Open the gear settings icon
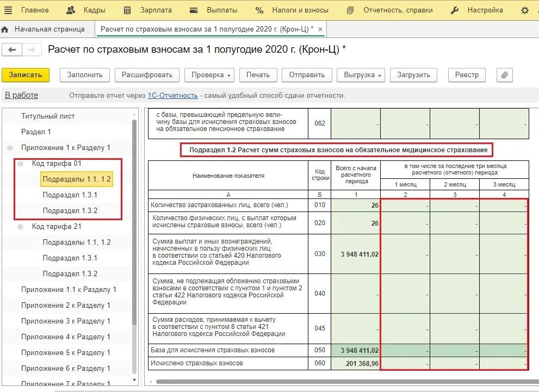Viewport: 539px width, 392px height. coord(524,11)
